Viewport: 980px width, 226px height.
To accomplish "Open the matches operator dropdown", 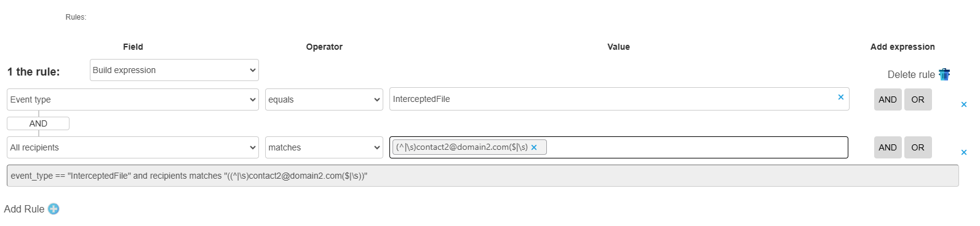I will point(324,147).
